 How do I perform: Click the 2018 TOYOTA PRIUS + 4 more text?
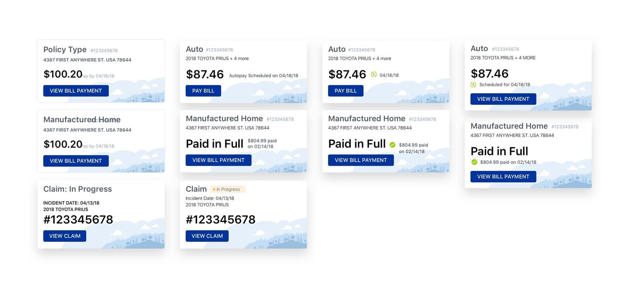[217, 58]
